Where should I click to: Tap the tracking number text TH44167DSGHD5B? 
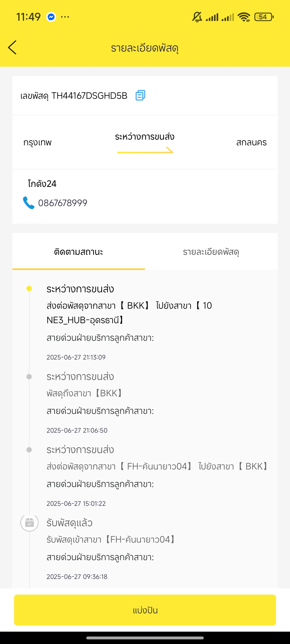pyautogui.click(x=89, y=96)
